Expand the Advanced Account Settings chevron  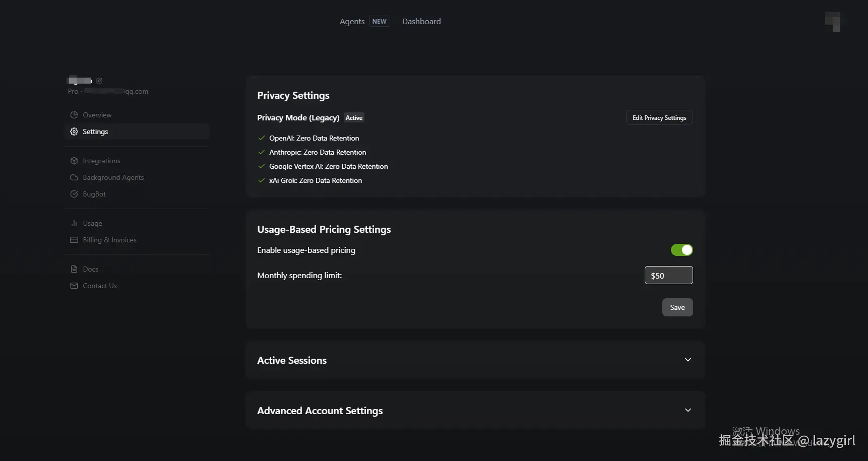click(x=688, y=410)
